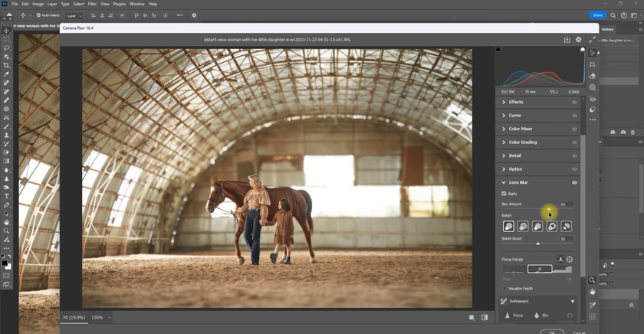The image size is (644, 334).
Task: Select the Edit sliders icon in Camera Raw
Action: coord(592,53)
